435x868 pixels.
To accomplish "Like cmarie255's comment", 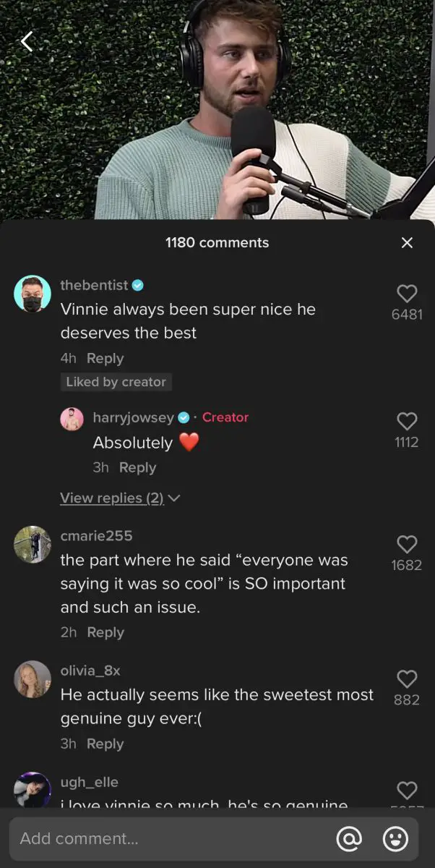I will (x=407, y=544).
